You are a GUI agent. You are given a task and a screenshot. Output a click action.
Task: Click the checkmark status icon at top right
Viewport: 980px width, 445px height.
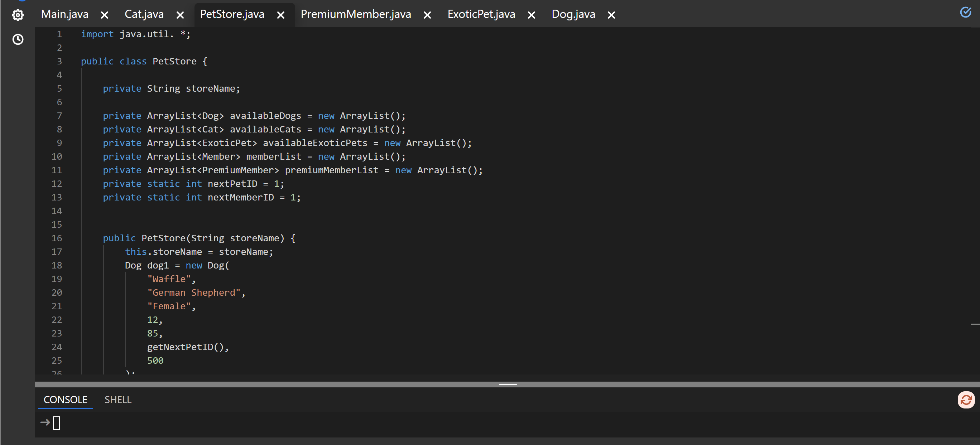(965, 13)
